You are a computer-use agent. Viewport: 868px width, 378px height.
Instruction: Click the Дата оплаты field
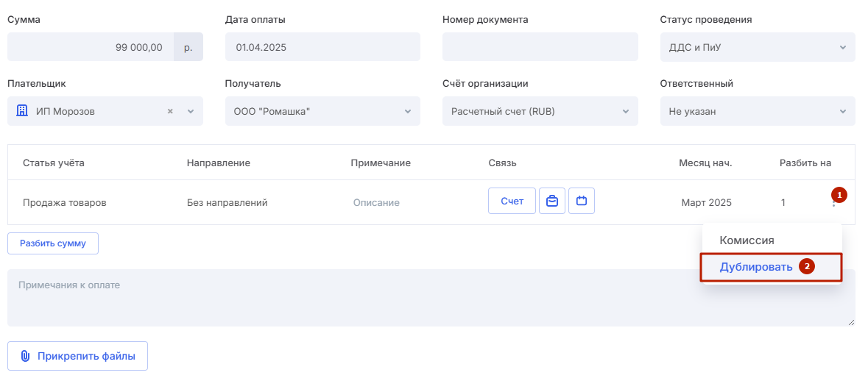[x=322, y=47]
